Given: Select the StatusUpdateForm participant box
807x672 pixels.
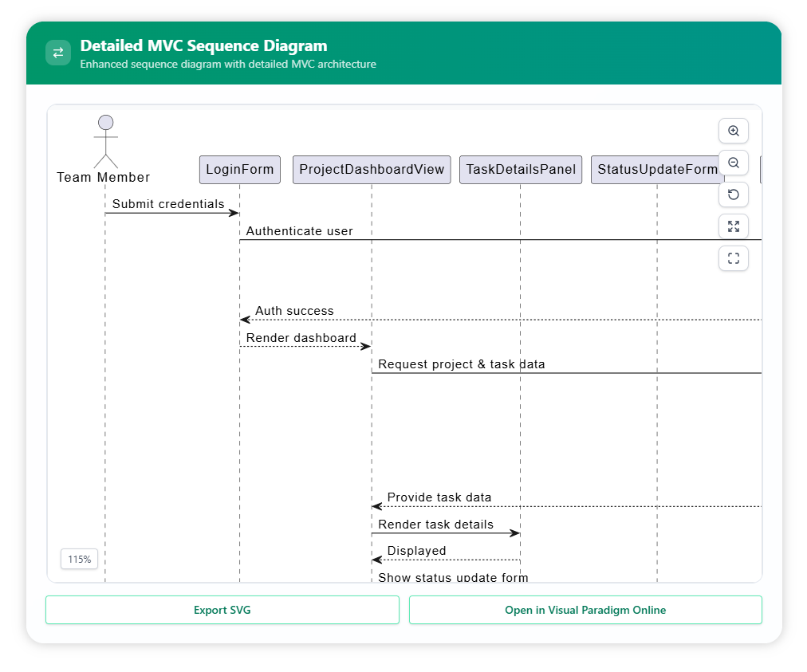Looking at the screenshot, I should 657,170.
